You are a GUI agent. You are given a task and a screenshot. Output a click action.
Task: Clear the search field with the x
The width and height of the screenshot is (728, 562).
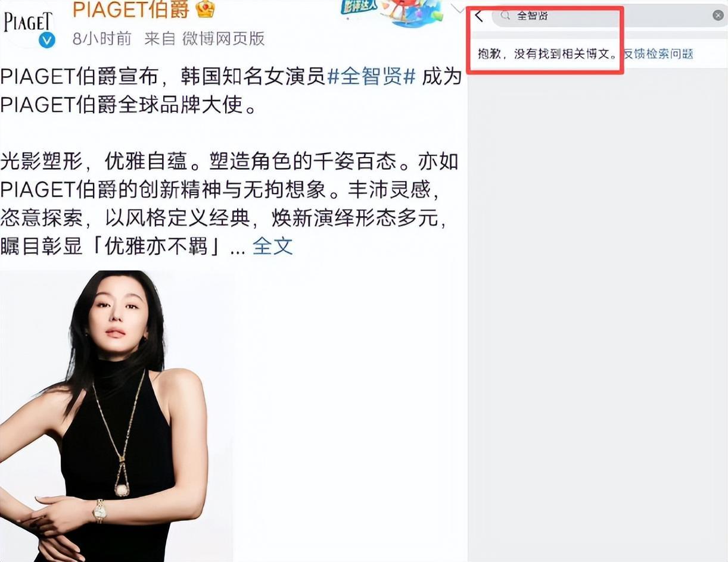718,15
